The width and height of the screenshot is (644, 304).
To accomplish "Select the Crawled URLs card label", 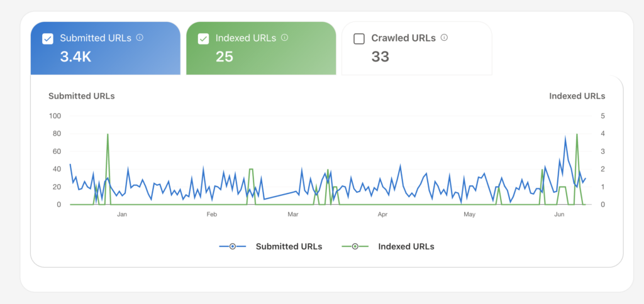I will click(403, 38).
